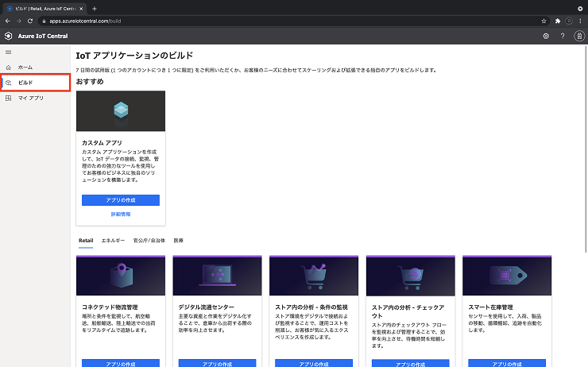Open the user account avatar icon
Viewport: 588px width, 367px height.
click(x=579, y=36)
